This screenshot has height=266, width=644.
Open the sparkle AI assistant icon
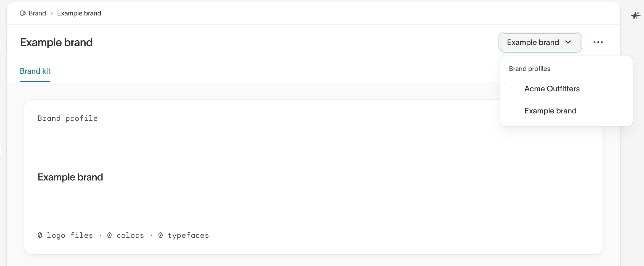pyautogui.click(x=636, y=15)
